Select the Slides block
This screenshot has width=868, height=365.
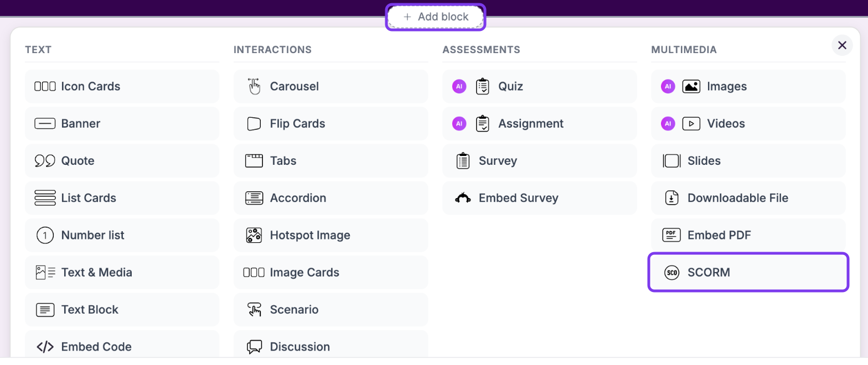(x=748, y=161)
